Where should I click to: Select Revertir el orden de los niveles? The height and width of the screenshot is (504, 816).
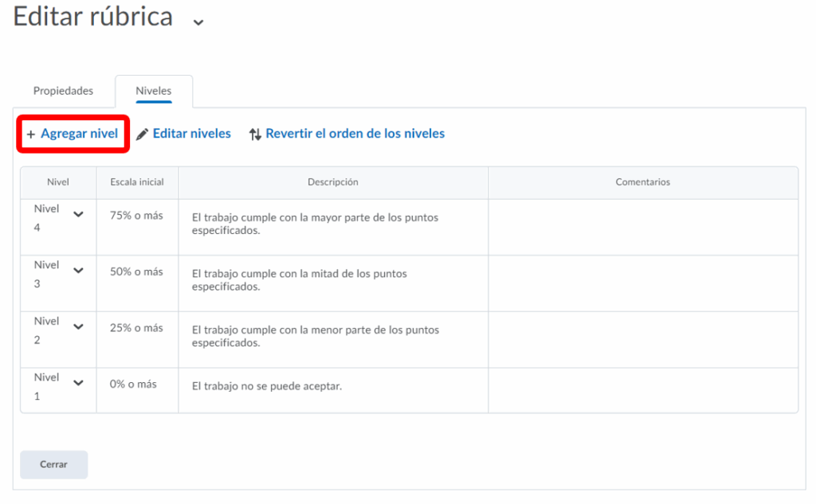[x=355, y=134]
